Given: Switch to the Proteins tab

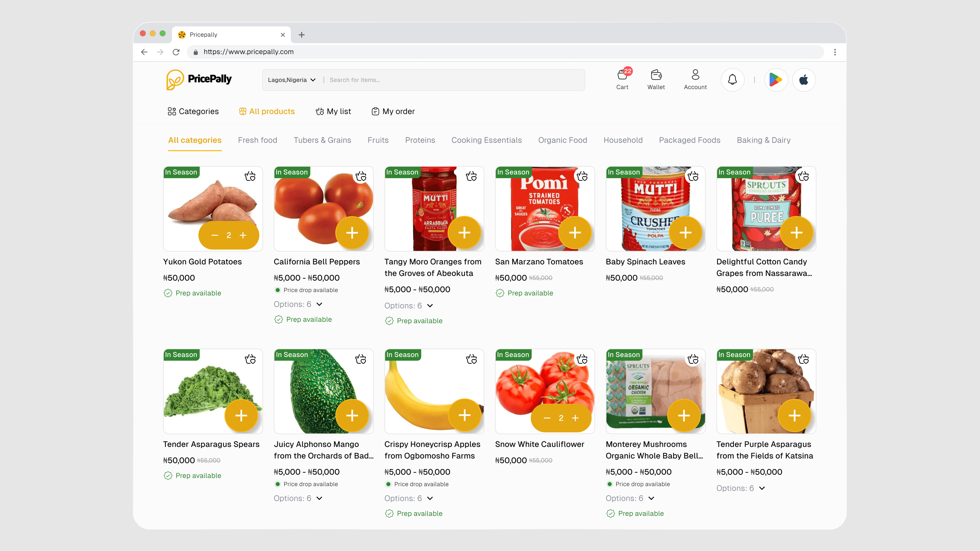Looking at the screenshot, I should pyautogui.click(x=420, y=140).
